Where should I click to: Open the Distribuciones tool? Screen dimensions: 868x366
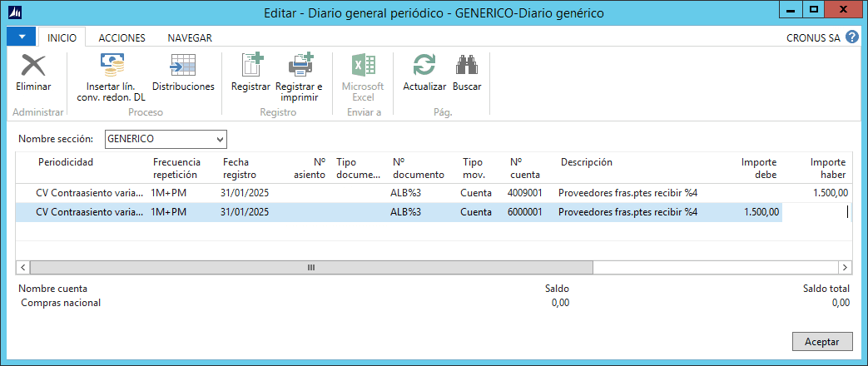click(183, 72)
